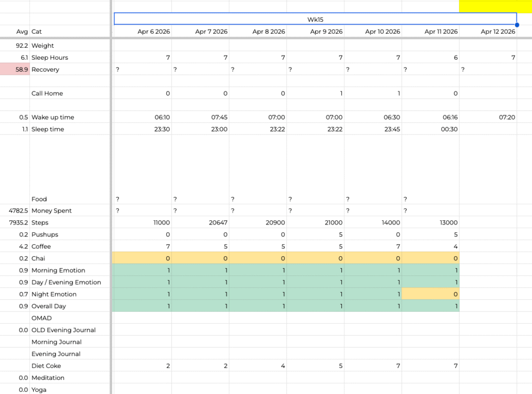Viewport: 532px width, 394px height.
Task: Click the OLD Evening Journal row label
Action: [x=63, y=330]
